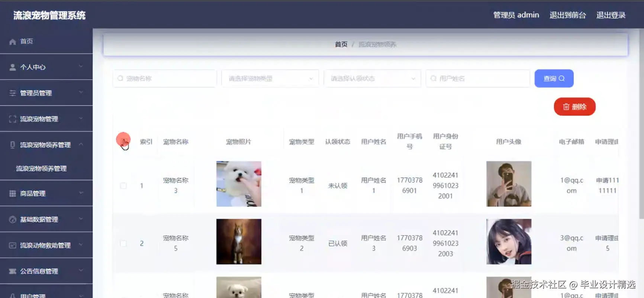The width and height of the screenshot is (644, 298).
Task: Click the icon beside 流浪动物救助管理
Action: (x=13, y=246)
